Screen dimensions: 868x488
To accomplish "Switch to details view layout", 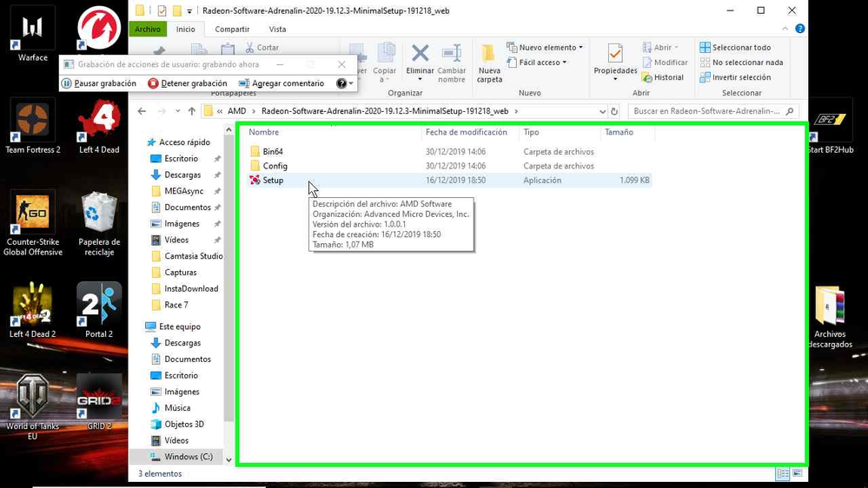I will pos(783,473).
